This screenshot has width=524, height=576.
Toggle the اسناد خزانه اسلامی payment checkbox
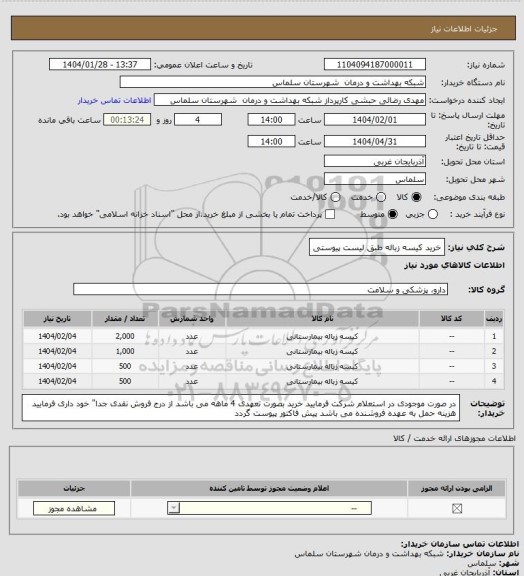coord(330,214)
